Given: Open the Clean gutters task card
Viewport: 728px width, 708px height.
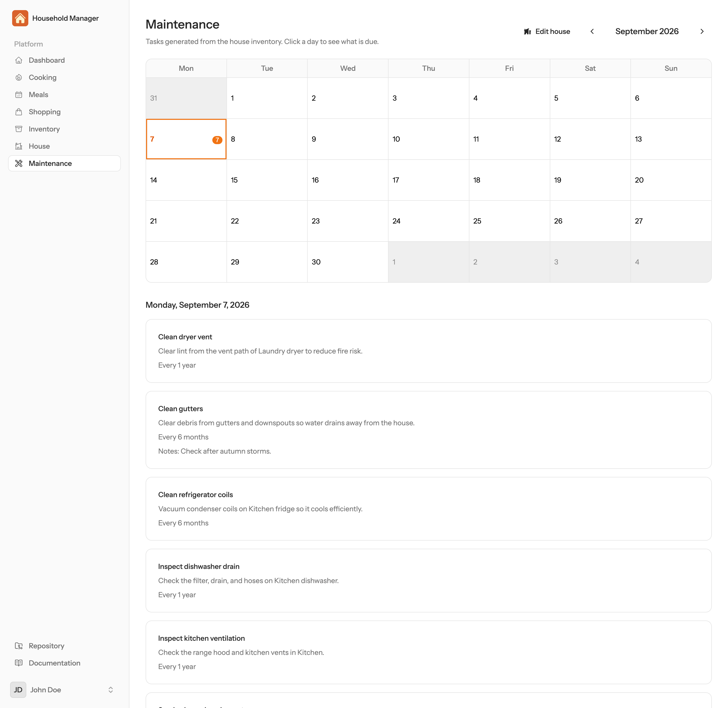Looking at the screenshot, I should tap(428, 430).
